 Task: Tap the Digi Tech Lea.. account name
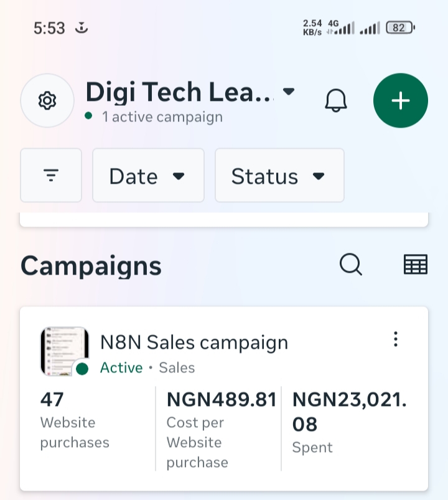click(x=179, y=92)
